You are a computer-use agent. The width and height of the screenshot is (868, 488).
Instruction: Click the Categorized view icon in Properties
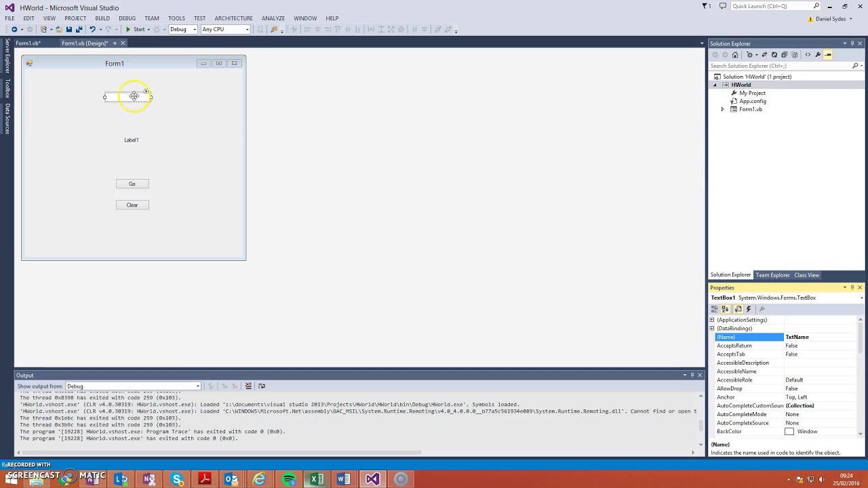coord(715,309)
